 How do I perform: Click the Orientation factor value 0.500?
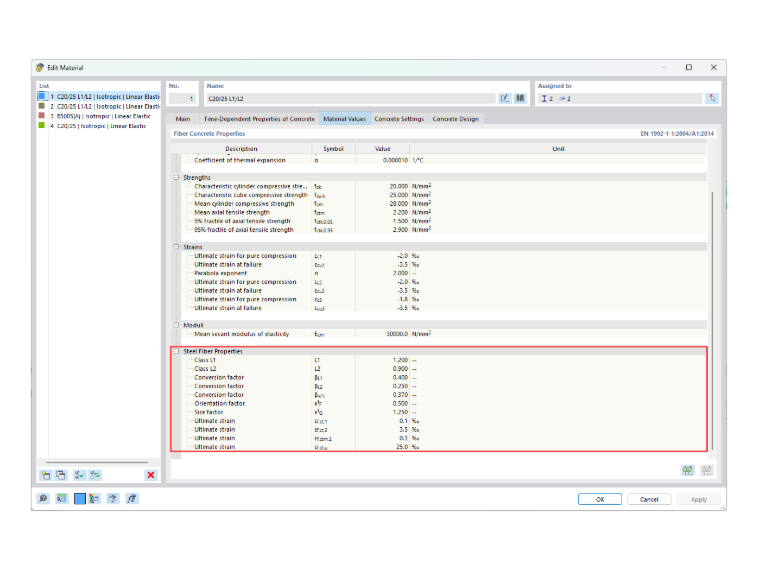[400, 403]
